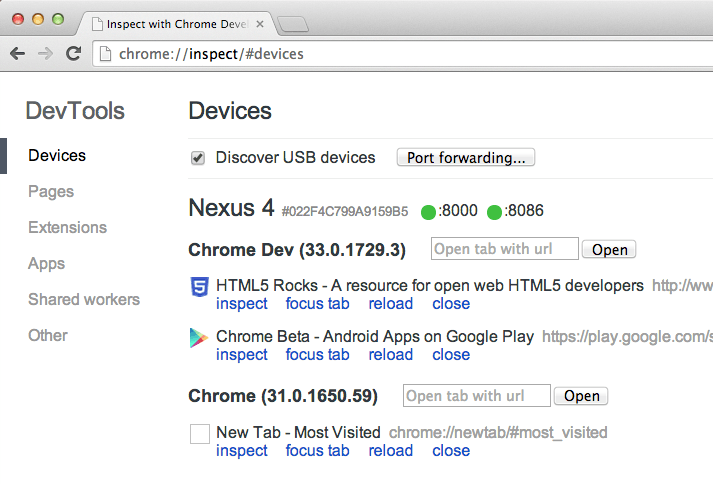Switch to the Apps section
This screenshot has width=713, height=484.
tap(46, 263)
